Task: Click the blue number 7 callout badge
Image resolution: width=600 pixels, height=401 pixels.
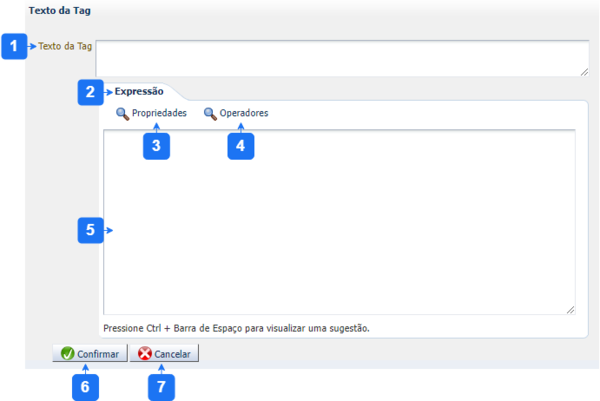Action: click(x=161, y=387)
